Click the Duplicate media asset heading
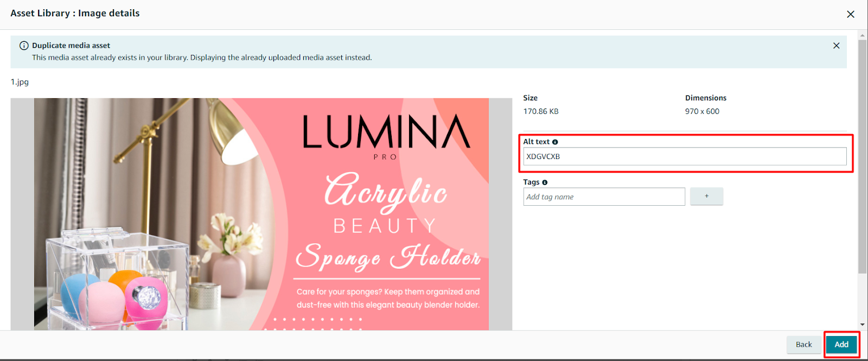This screenshot has height=361, width=868. click(x=71, y=46)
